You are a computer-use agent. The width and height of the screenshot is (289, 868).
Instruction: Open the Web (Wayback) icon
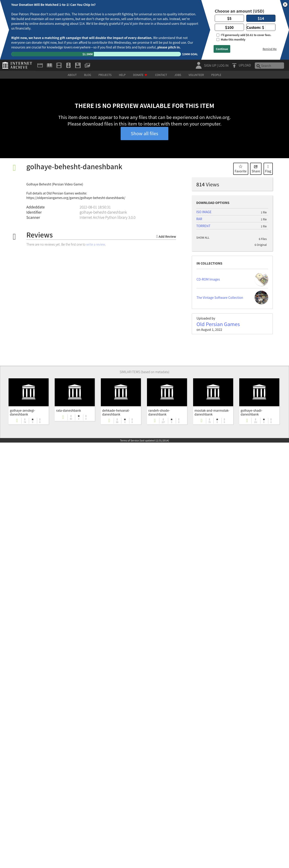[x=40, y=65]
